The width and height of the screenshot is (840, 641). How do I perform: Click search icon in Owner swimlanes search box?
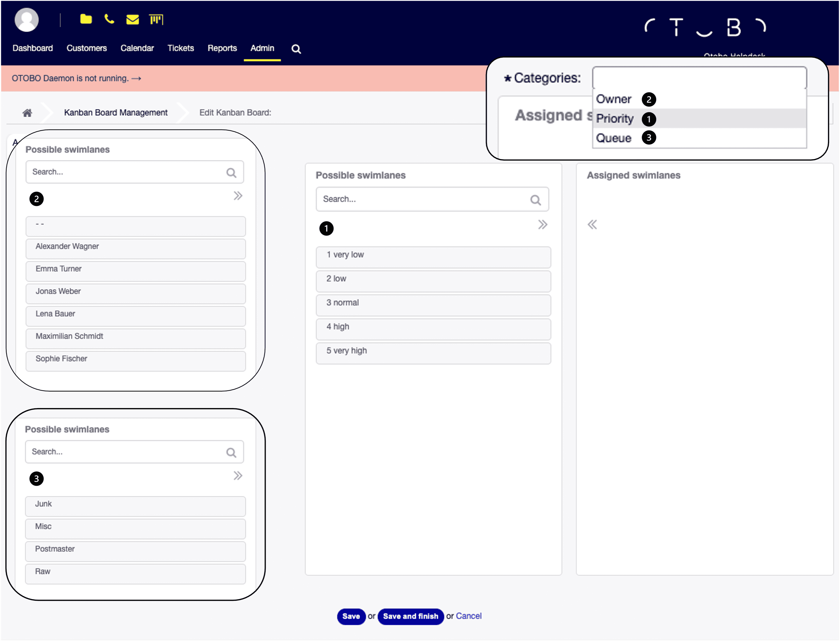click(231, 173)
